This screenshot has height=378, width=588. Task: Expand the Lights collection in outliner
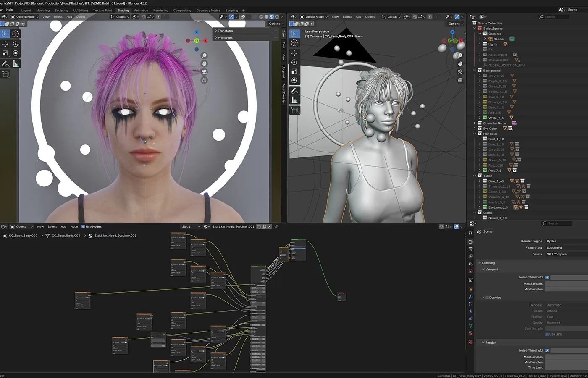click(480, 44)
